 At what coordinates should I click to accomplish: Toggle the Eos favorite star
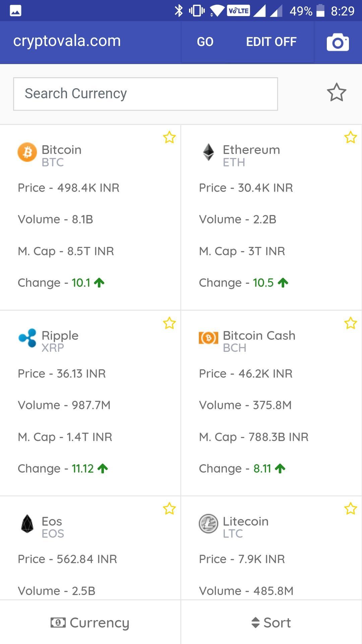(x=169, y=508)
